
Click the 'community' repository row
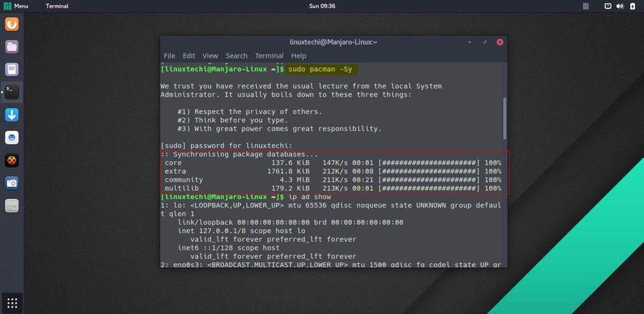coord(332,180)
